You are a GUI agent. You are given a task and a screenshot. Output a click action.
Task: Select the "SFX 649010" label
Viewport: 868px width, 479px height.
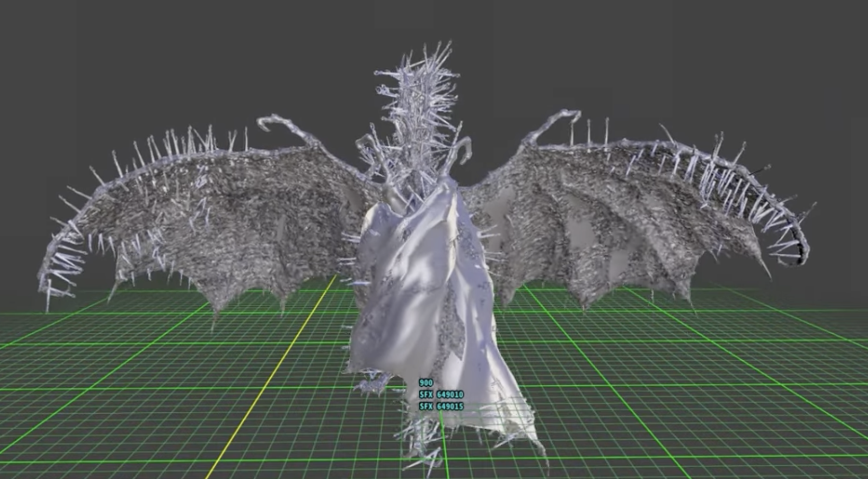(441, 394)
